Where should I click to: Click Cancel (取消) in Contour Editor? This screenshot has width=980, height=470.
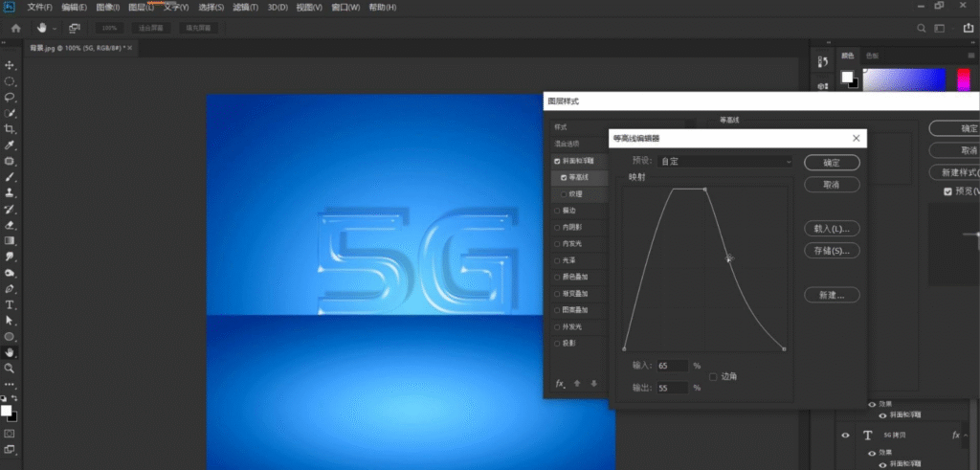point(832,185)
